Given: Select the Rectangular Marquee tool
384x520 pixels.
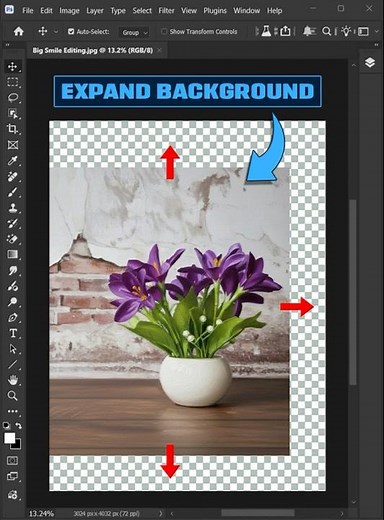Looking at the screenshot, I should point(12,82).
